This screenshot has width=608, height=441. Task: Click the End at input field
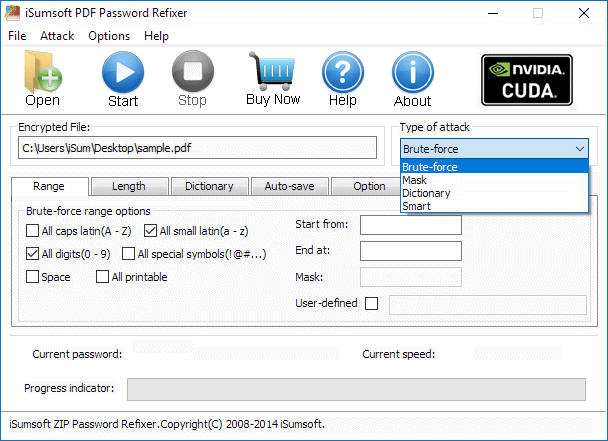pyautogui.click(x=411, y=251)
